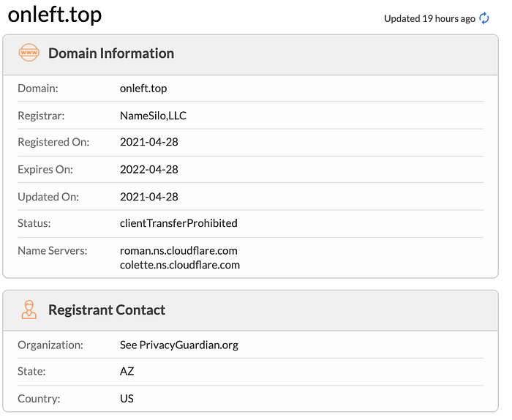The width and height of the screenshot is (512, 420).
Task: Click the See PrivacyGuardian.org organization text
Action: click(179, 345)
